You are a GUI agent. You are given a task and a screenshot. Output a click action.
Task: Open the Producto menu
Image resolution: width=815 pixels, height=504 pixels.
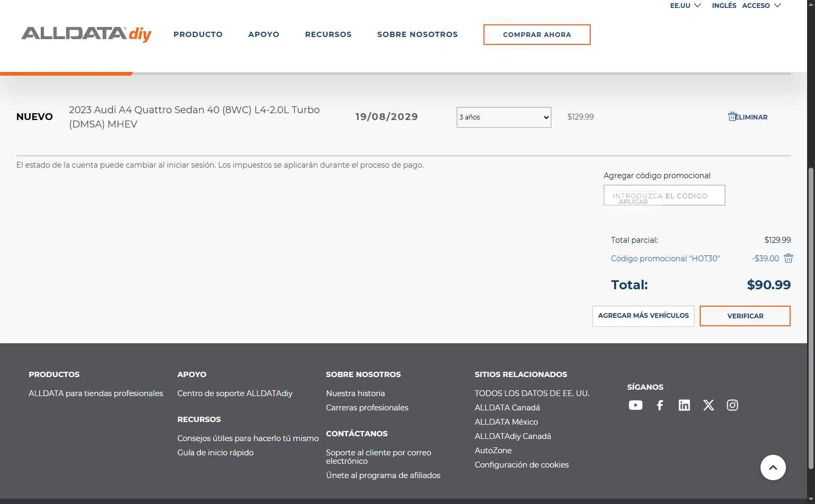coord(198,34)
